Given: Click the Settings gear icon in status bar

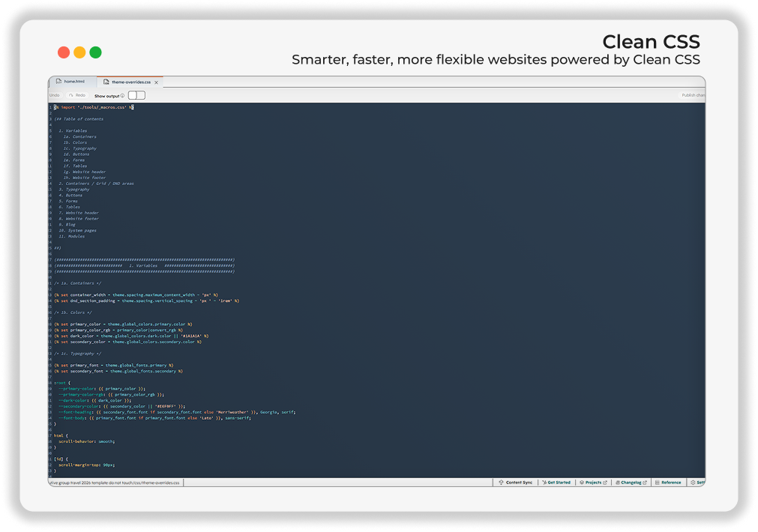Looking at the screenshot, I should (x=693, y=483).
